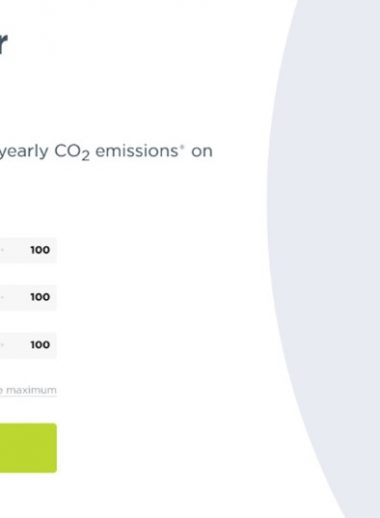This screenshot has height=518, width=380.
Task: Click the faint dot in second 100 field
Action: (2, 297)
